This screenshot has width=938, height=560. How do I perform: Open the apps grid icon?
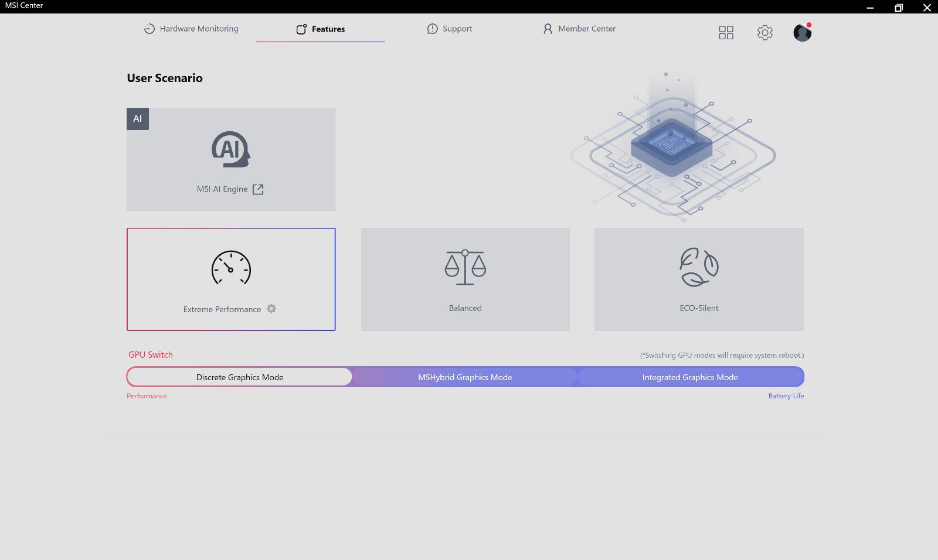coord(726,32)
